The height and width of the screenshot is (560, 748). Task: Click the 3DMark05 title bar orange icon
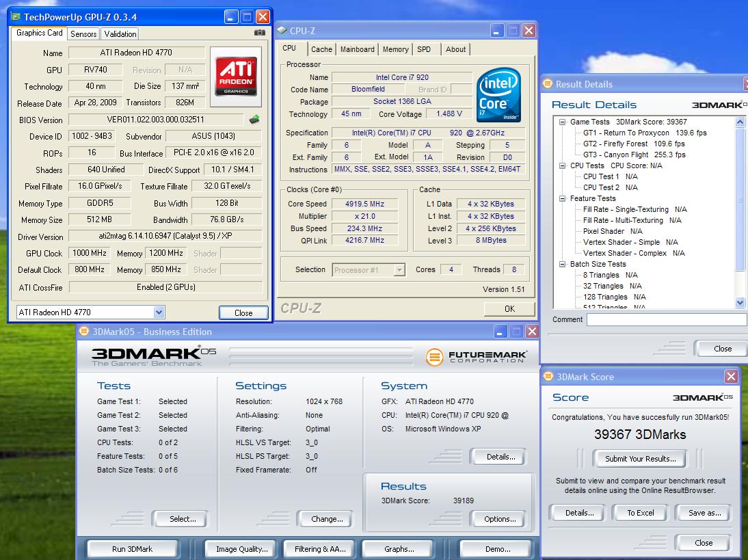click(84, 331)
